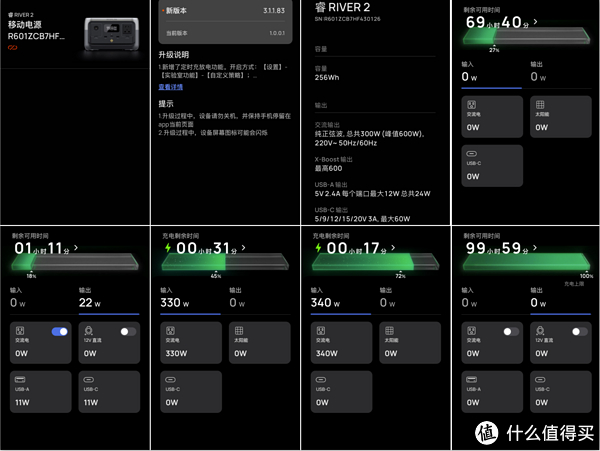Switch to 输出 tab in 00小时31分 screen
This screenshot has height=451, width=600.
(x=259, y=298)
